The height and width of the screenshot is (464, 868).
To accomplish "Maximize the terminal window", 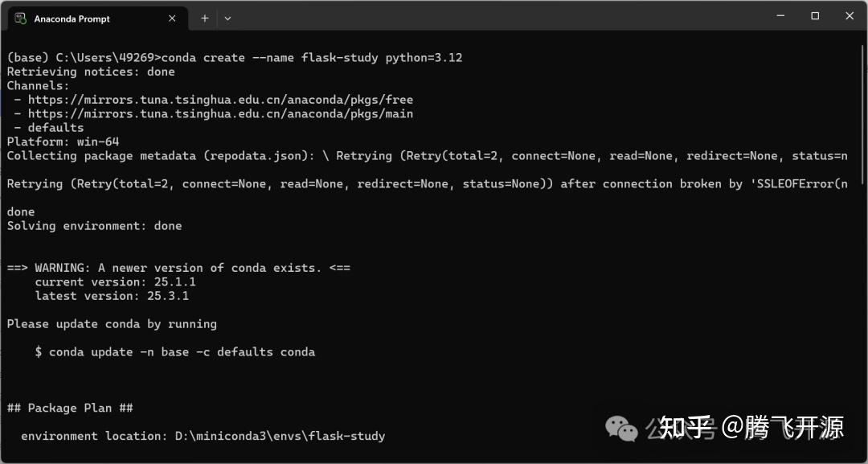I will tap(815, 16).
